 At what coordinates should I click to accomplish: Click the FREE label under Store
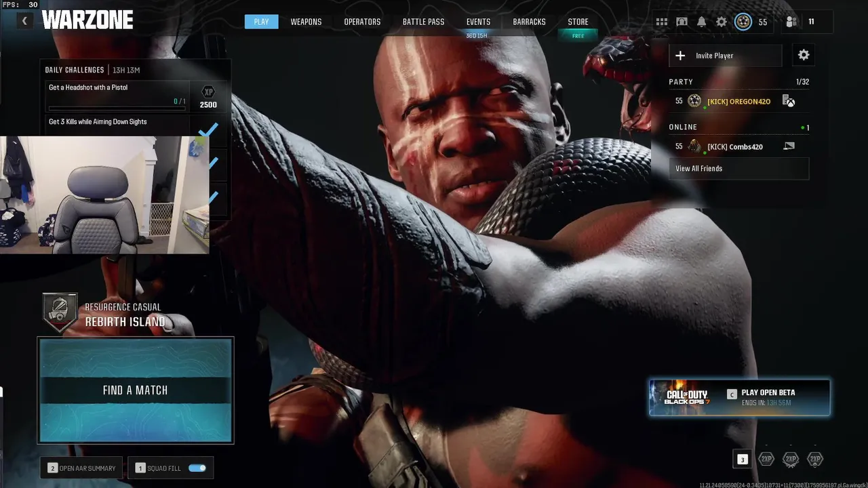coord(578,36)
